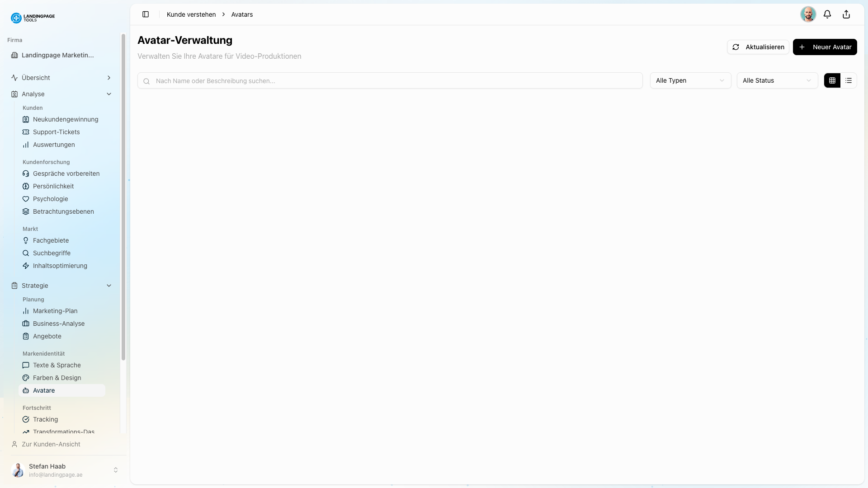The width and height of the screenshot is (868, 488).
Task: Click the Landingpage Tools logo
Action: coord(33,18)
